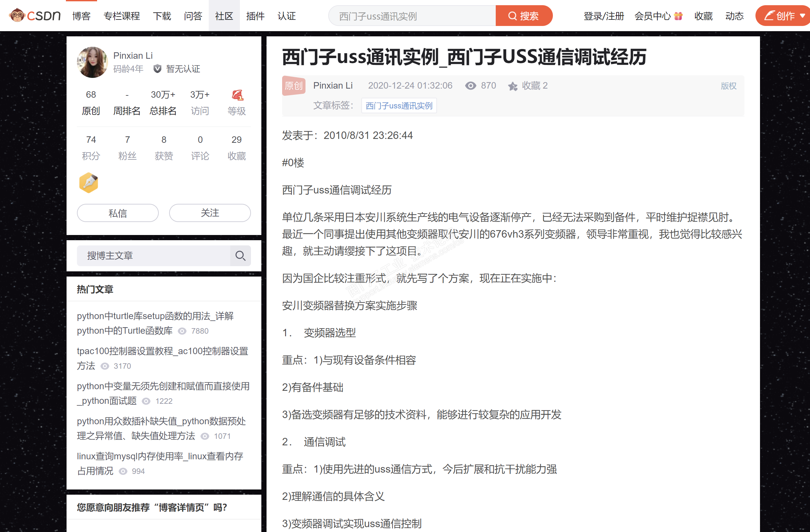
Task: Click the 搜博主文章 search field
Action: coord(153,256)
